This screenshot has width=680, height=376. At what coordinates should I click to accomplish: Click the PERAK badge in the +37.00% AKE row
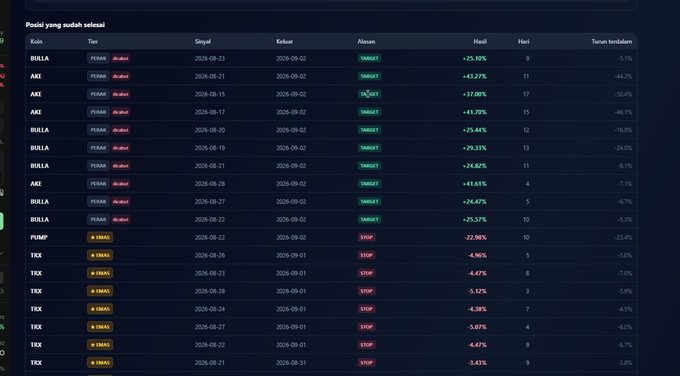pyautogui.click(x=98, y=94)
